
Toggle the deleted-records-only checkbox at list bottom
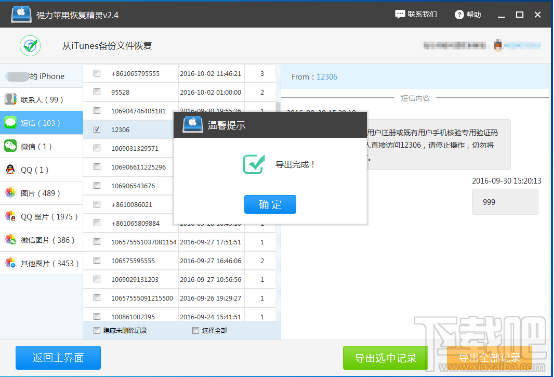(x=96, y=330)
